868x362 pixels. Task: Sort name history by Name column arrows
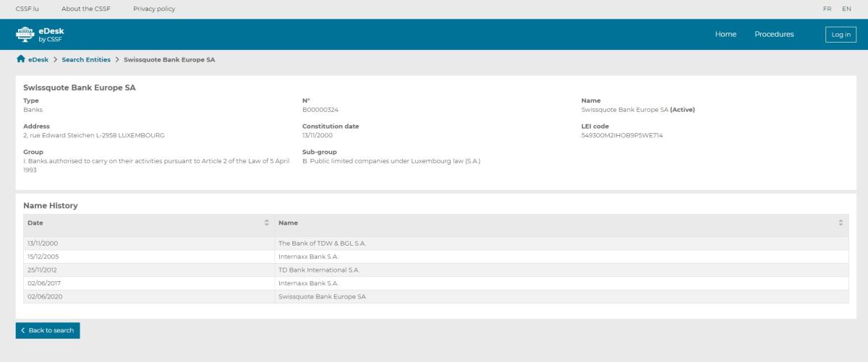841,223
